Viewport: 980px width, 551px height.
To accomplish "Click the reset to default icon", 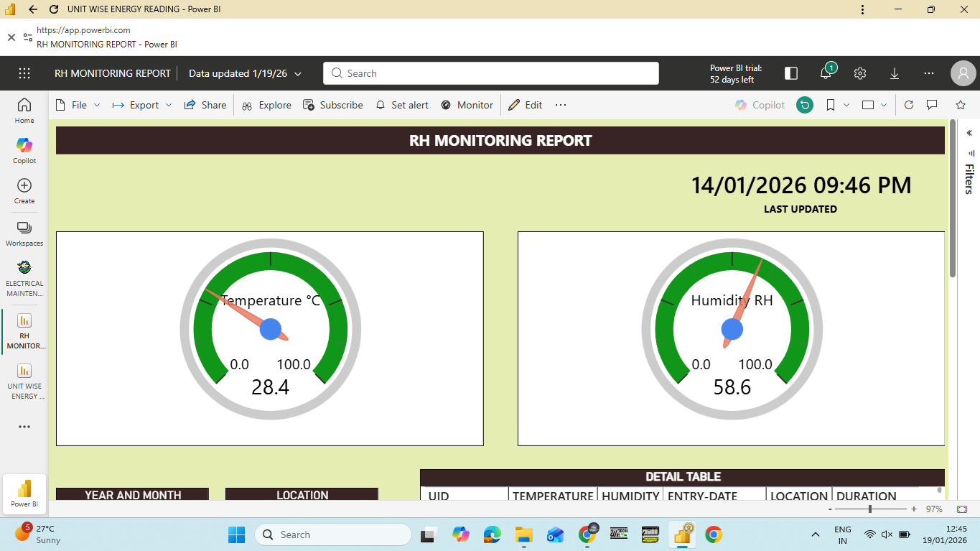I will pyautogui.click(x=805, y=105).
